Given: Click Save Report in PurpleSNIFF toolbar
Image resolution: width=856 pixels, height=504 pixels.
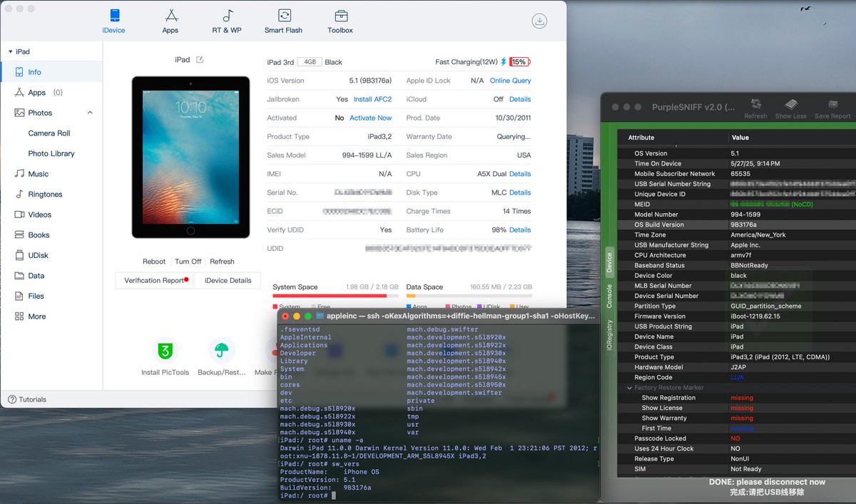Looking at the screenshot, I should click(832, 108).
